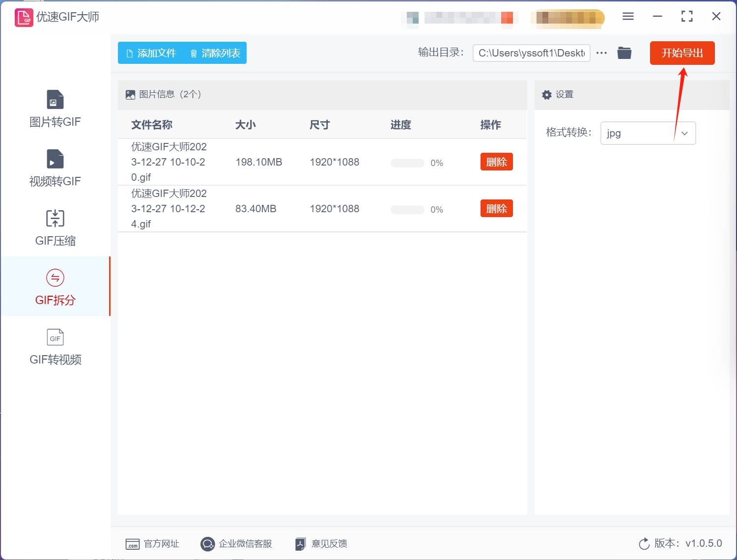Click the 图片转GIF sidebar icon
This screenshot has width=737, height=560.
point(55,100)
